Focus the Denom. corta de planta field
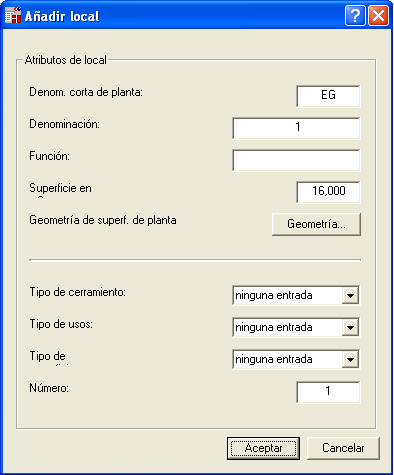The width and height of the screenshot is (394, 475). [328, 96]
